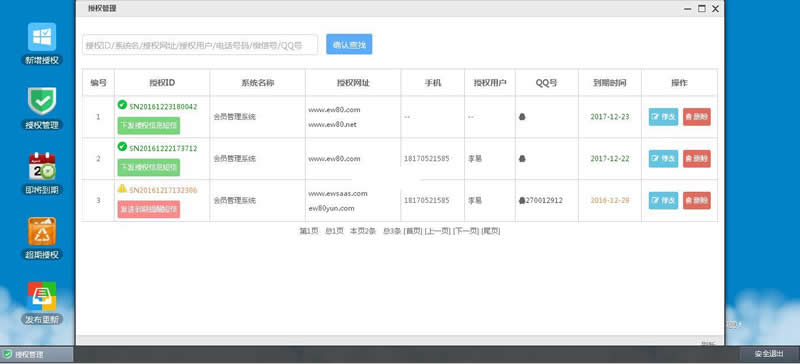The width and height of the screenshot is (800, 364).
Task: Click the 授权管理 taskbar item
Action: point(37,354)
